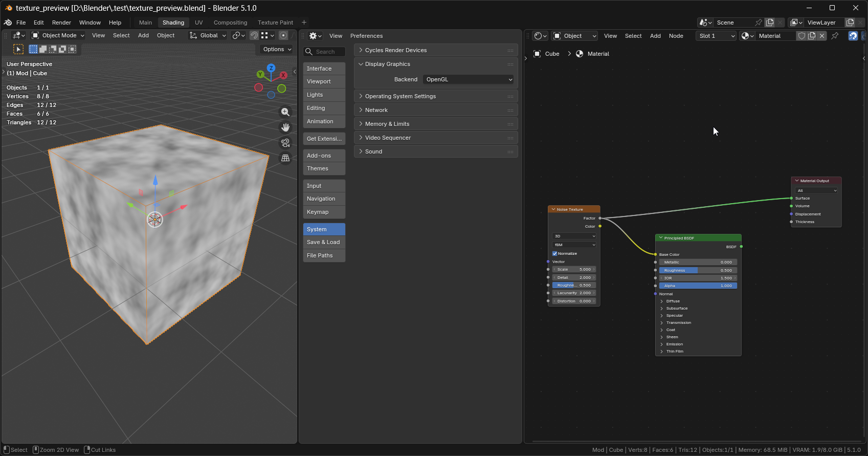The image size is (868, 456).
Task: Click the zoom magnifier icon in the 3D viewport
Action: pyautogui.click(x=285, y=112)
